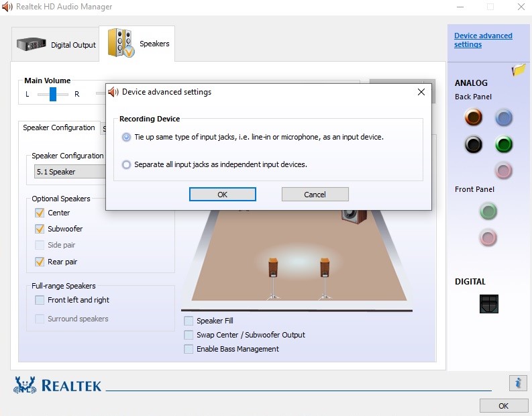Screen dimensions: 532x416
Task: Uncheck the Rear pair optional speaker
Action: (40, 262)
